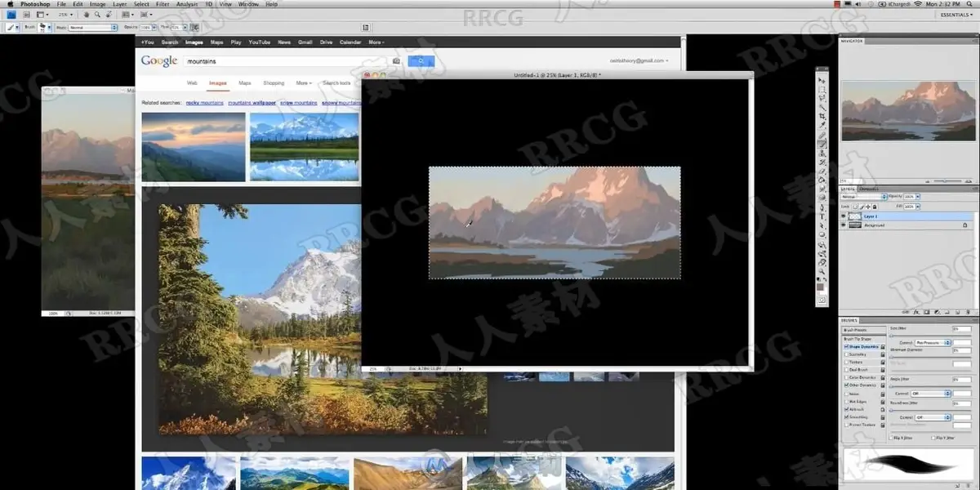Open the 'snow mountains' related search link
Viewport: 980px width, 490px height.
(299, 103)
